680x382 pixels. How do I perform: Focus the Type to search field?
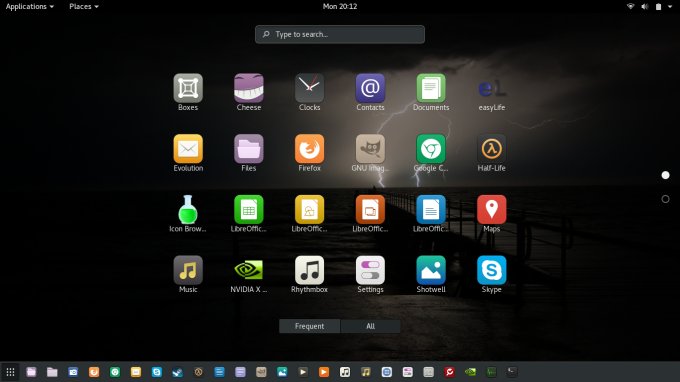pos(340,34)
